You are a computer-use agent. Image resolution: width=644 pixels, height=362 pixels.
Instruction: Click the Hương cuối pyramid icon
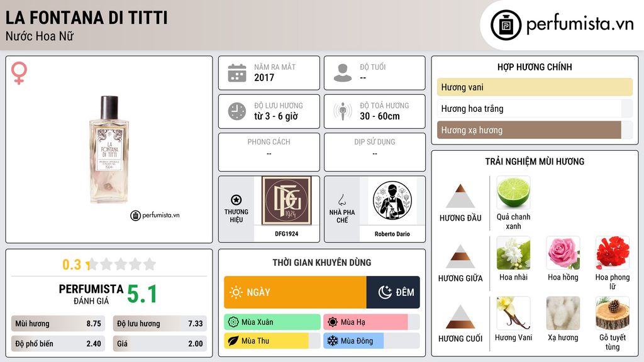click(460, 317)
